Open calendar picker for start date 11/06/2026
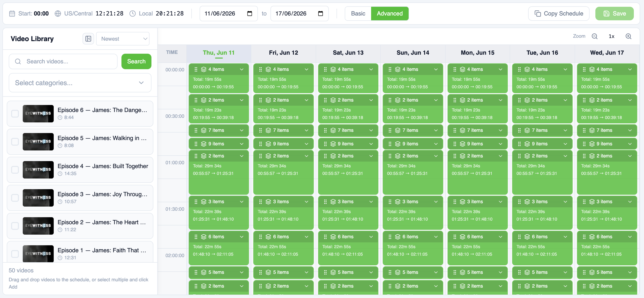Viewport: 644px width, 298px height. click(x=249, y=14)
